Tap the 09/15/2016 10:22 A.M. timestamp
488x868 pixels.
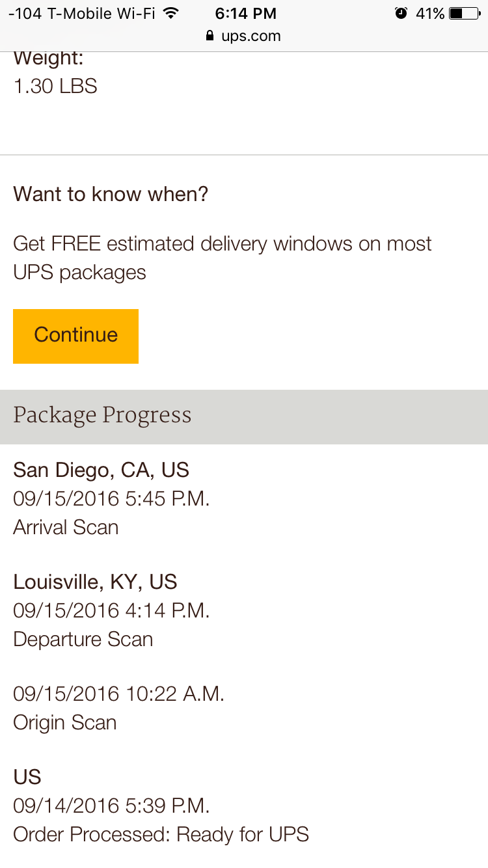pos(118,694)
